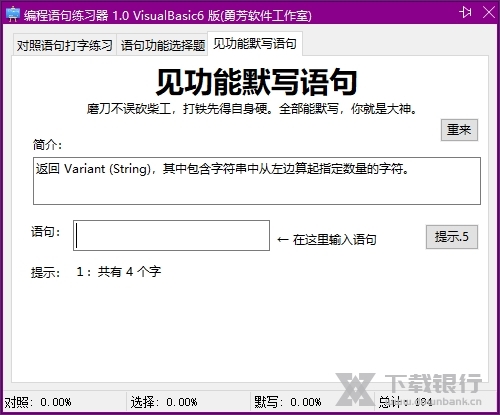The height and width of the screenshot is (415, 500).
Task: Click inside the 简介 description box
Action: pos(257,181)
